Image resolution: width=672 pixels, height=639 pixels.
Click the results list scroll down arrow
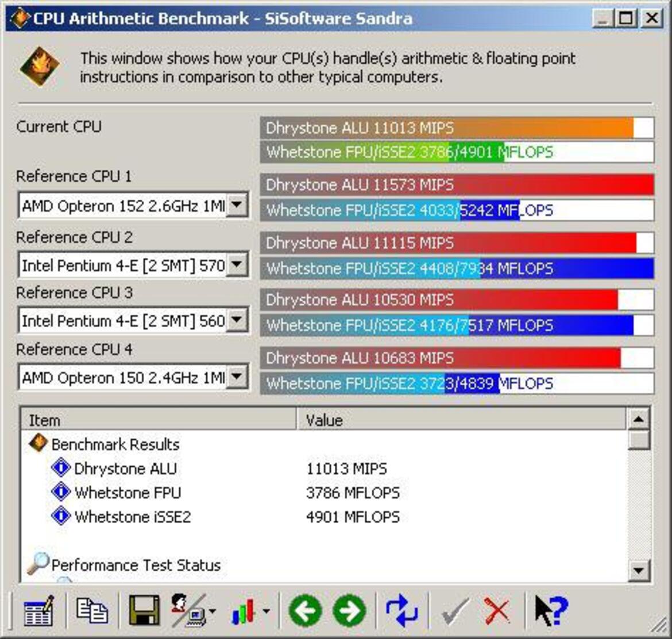pos(639,570)
